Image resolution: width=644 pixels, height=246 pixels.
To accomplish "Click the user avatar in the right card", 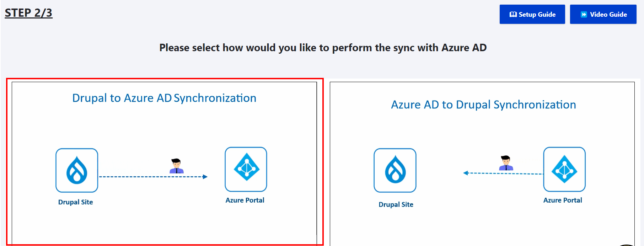I will (506, 163).
